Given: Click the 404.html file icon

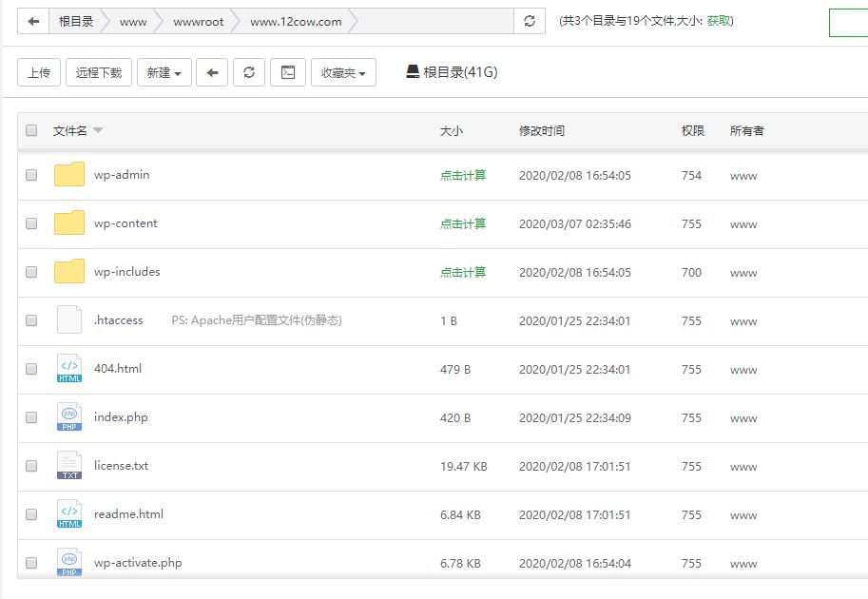Looking at the screenshot, I should pos(69,369).
